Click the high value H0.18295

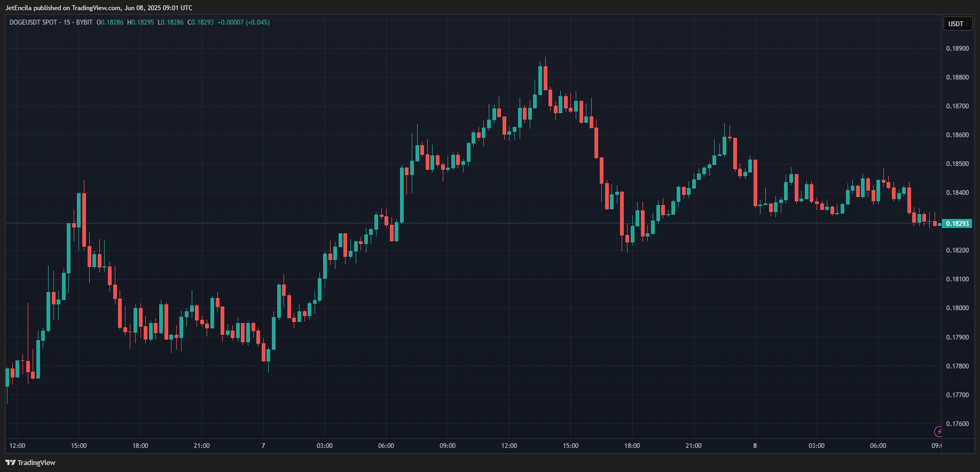(x=140, y=22)
